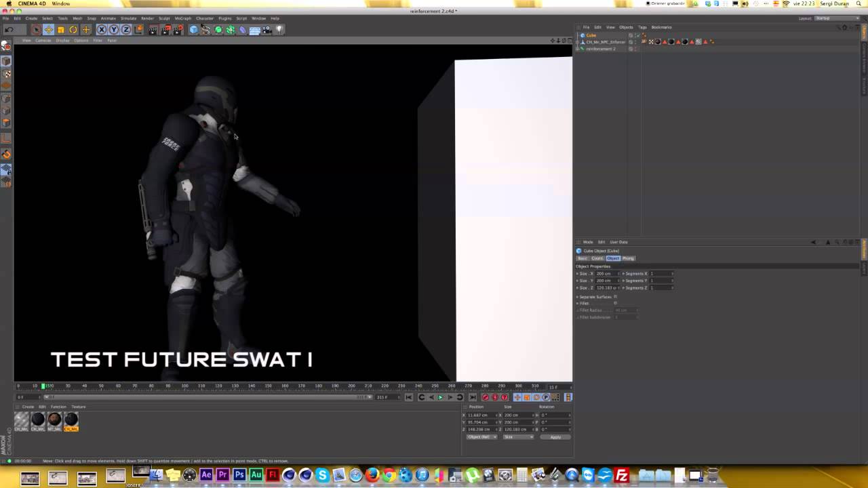Select the highlighted orange-labeled material
This screenshot has height=488, width=868.
click(x=71, y=420)
